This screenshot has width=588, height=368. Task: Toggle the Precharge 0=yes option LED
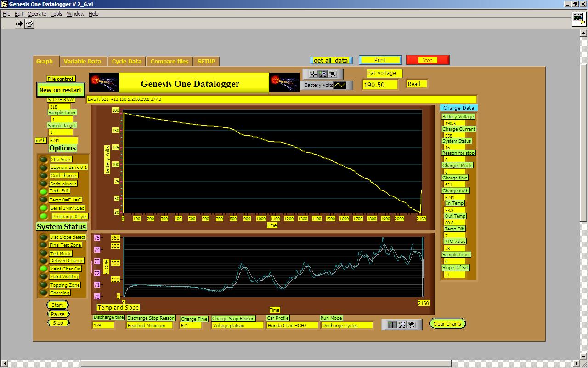click(44, 216)
